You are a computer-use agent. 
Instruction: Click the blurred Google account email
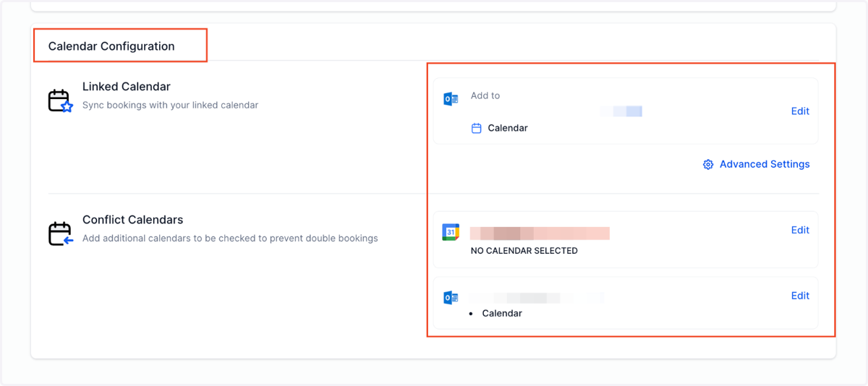pos(540,233)
